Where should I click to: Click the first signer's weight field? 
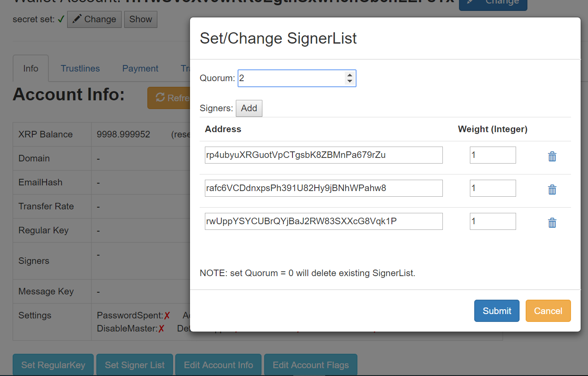coord(493,155)
